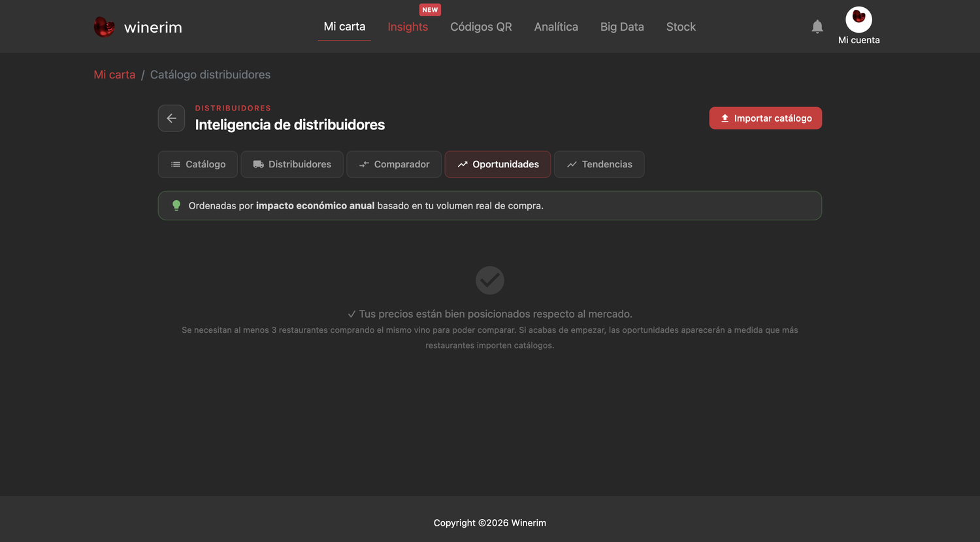This screenshot has height=542, width=980.
Task: Select the Oportunidades tab
Action: point(498,164)
